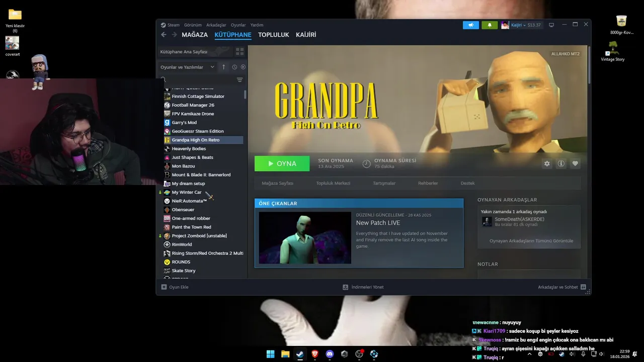Open collections grid view icon
The width and height of the screenshot is (644, 362).
(239, 52)
